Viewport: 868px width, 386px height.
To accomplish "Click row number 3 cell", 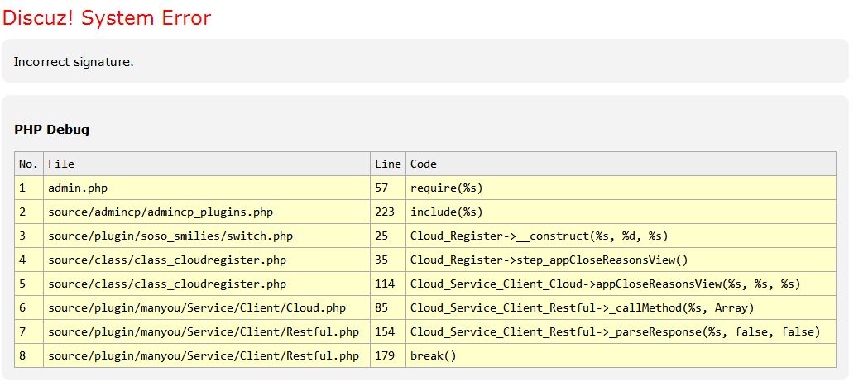I will (x=29, y=236).
